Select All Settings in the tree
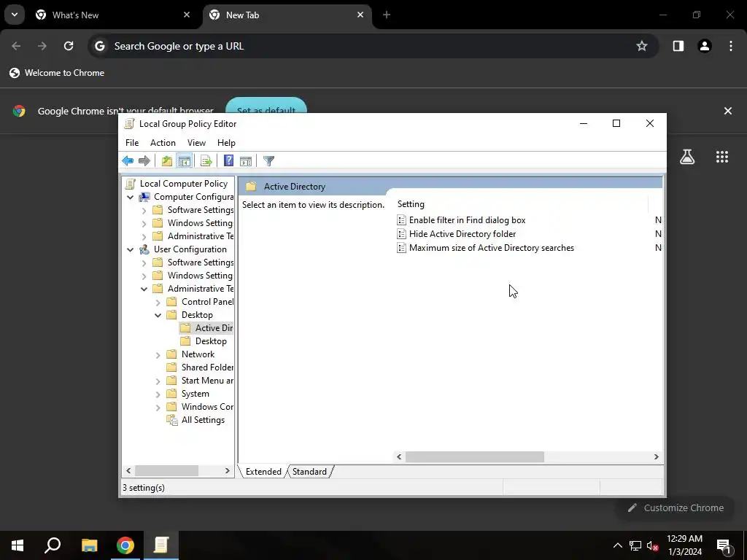This screenshot has width=747, height=560. [203, 420]
